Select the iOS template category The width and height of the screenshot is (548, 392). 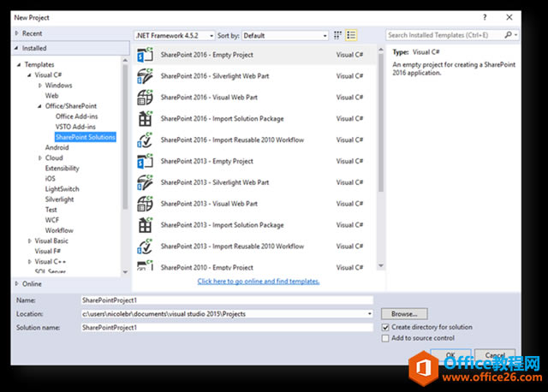50,179
